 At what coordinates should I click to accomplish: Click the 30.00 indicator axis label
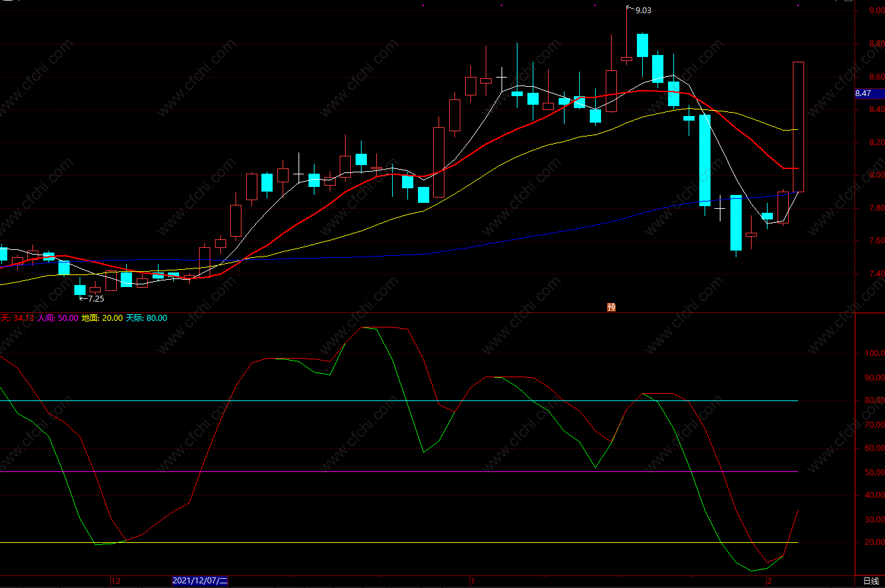click(x=876, y=519)
